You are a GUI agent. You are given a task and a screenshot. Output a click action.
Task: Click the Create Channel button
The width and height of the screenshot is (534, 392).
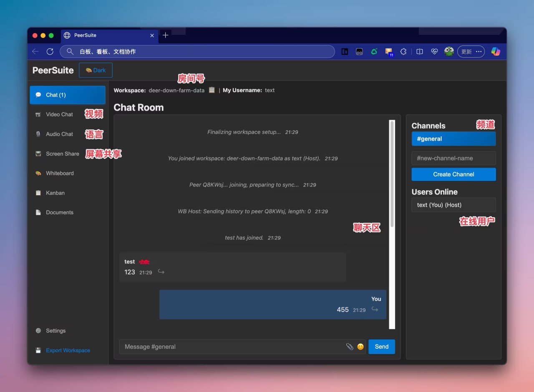[x=453, y=174]
